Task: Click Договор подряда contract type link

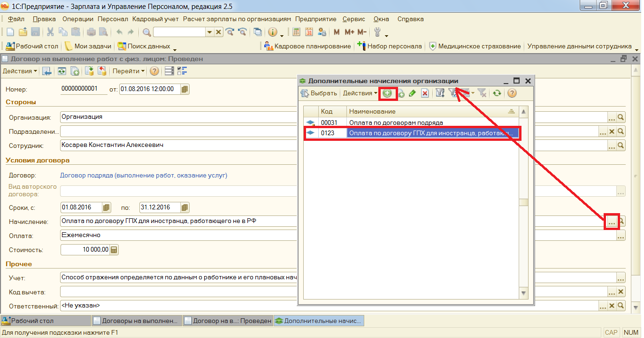Action: 144,176
